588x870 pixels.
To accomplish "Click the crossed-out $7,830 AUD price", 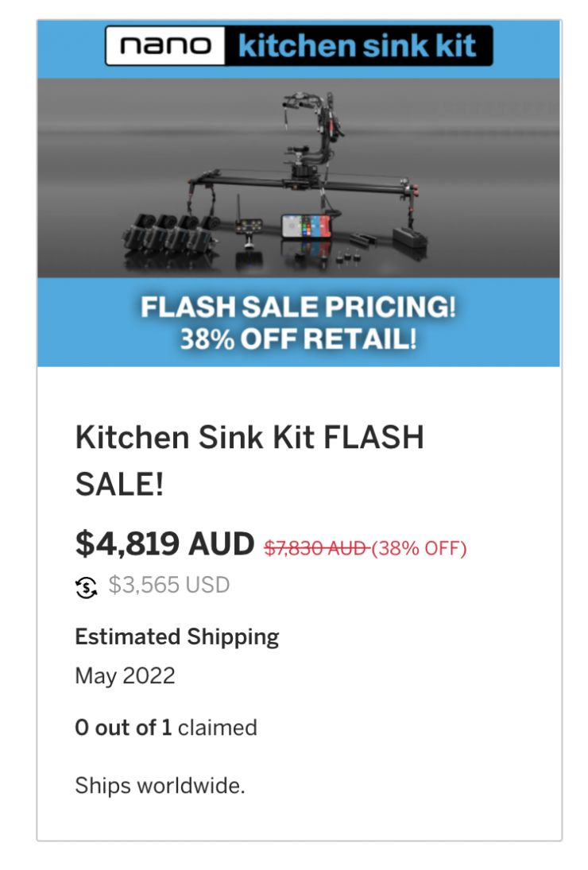I will pyautogui.click(x=315, y=547).
